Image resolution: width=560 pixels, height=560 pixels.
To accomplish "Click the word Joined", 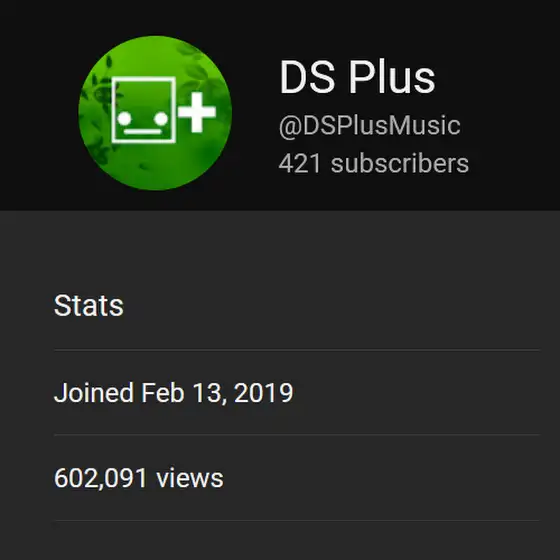I will 94,392.
